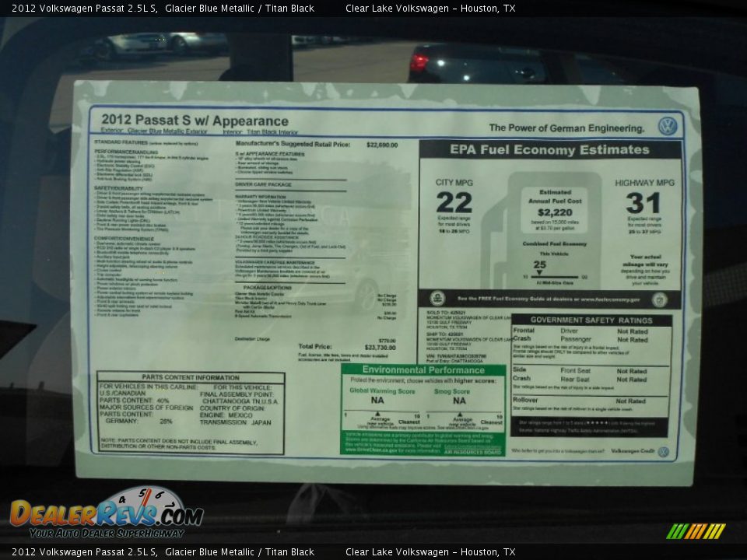Click the 'PACKAGES/OPTIONS' heading

[x=267, y=288]
